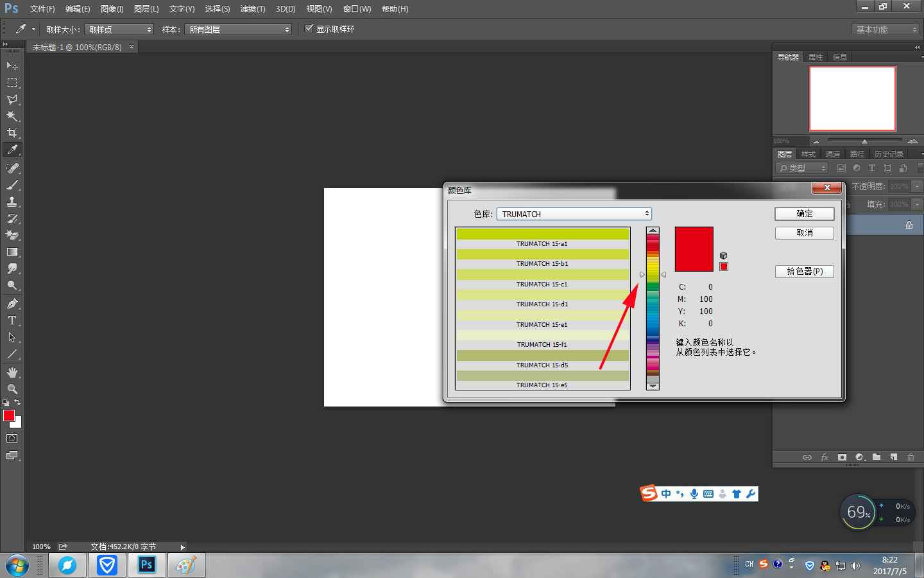This screenshot has height=578, width=924.
Task: Click the foreground color swatch in toolbox
Action: 9,416
